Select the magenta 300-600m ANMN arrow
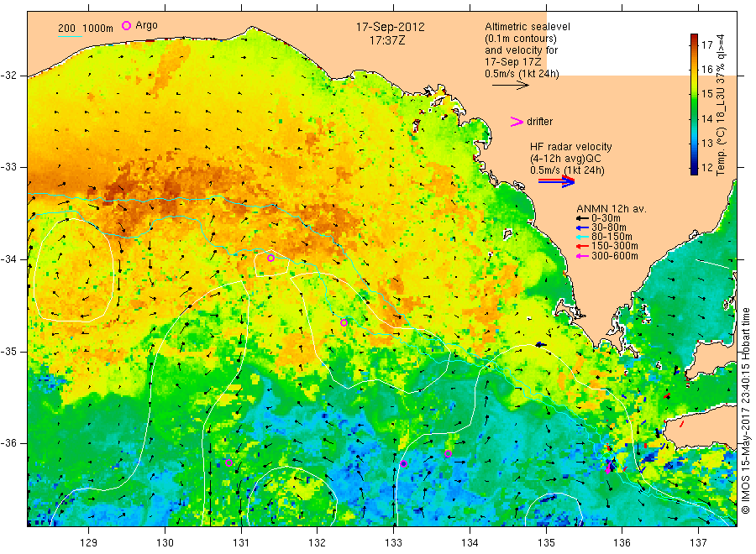Screen dimensions: 756x554 582,256
